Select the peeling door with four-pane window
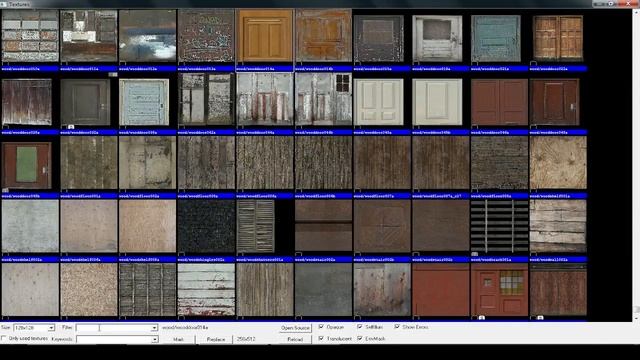Image resolution: width=640 pixels, height=360 pixels. tap(323, 99)
